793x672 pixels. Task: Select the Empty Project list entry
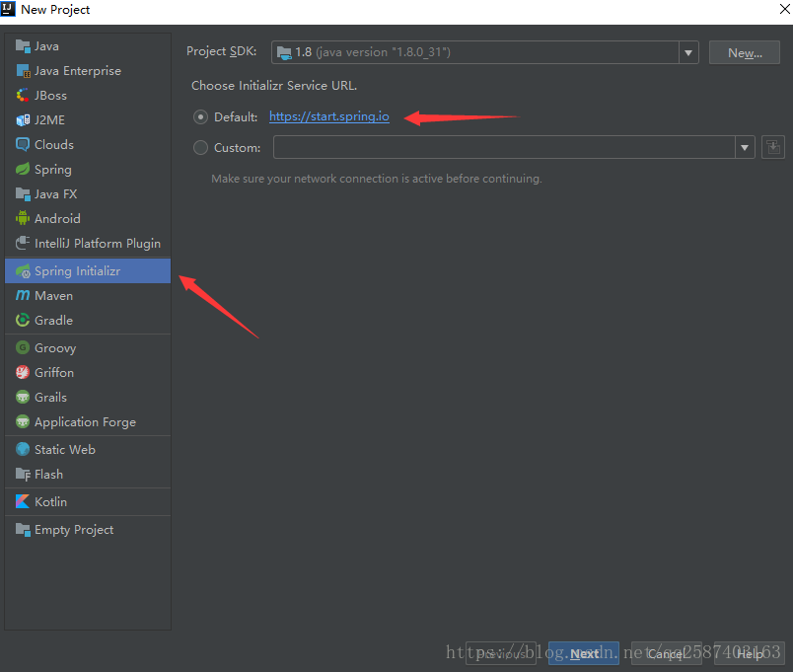pos(88,530)
